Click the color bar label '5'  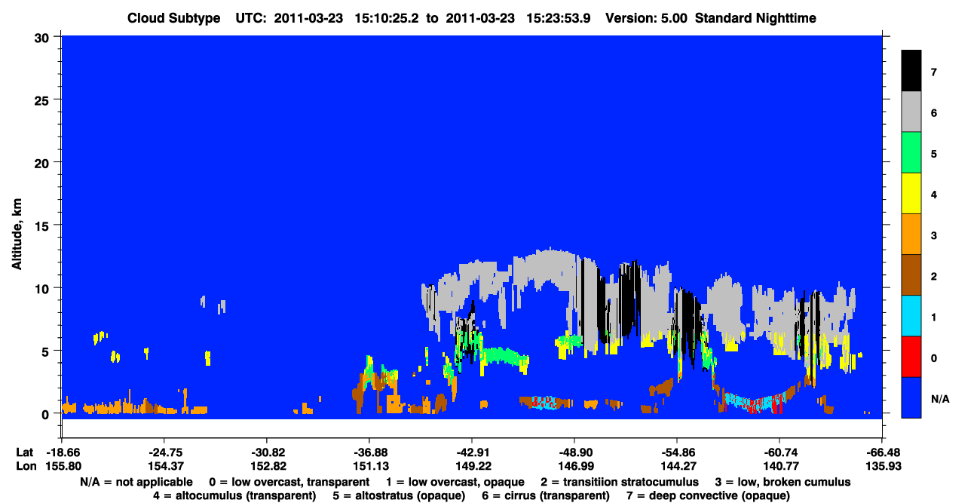tap(934, 154)
